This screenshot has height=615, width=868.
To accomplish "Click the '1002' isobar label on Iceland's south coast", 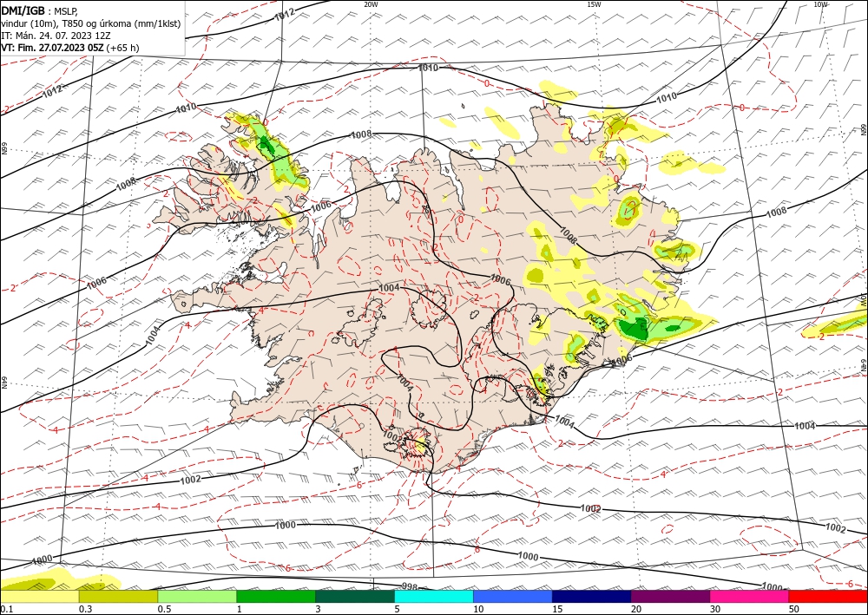I will point(393,436).
